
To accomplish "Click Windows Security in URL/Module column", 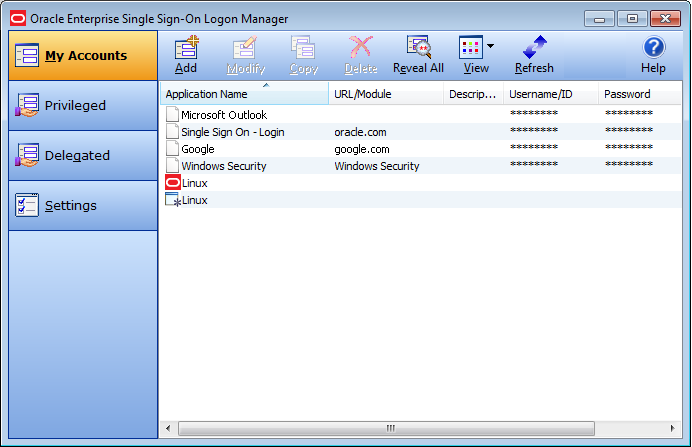I will (x=376, y=166).
